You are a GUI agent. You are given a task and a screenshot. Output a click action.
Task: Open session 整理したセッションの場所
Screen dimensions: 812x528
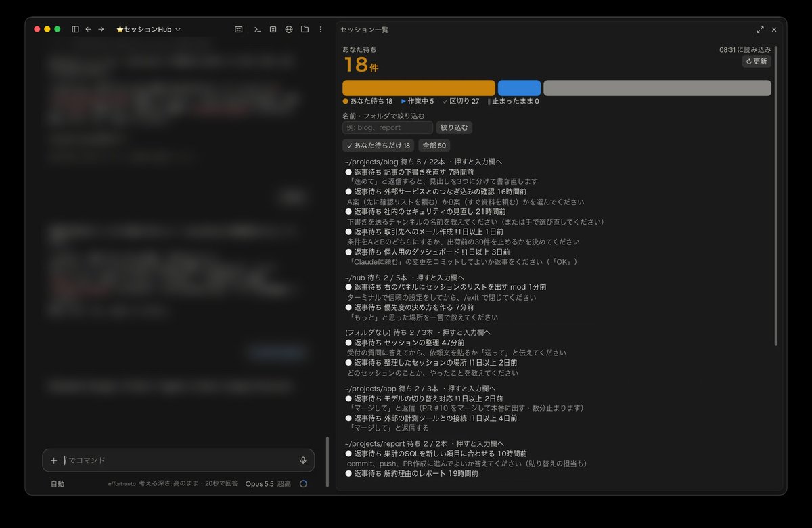[431, 362]
